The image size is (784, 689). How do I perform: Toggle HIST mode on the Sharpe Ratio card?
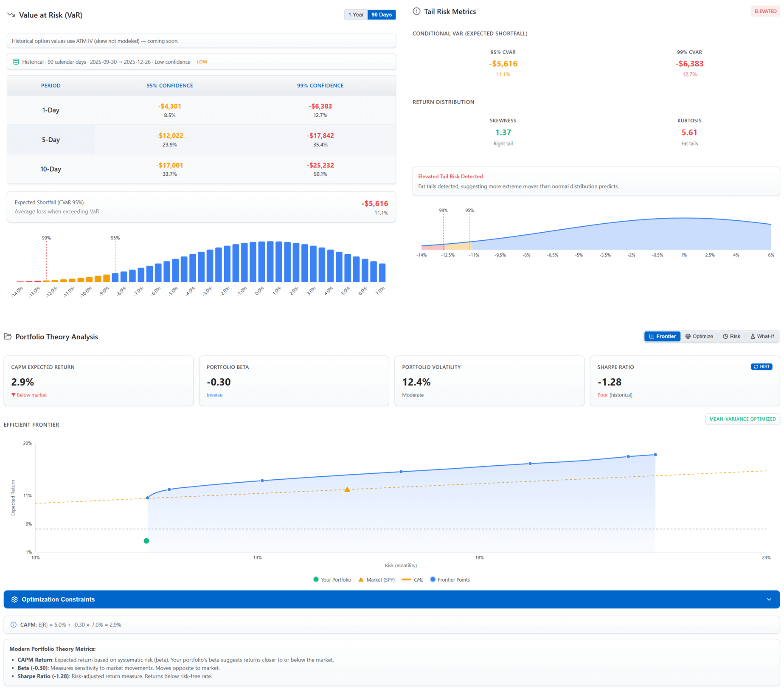762,366
